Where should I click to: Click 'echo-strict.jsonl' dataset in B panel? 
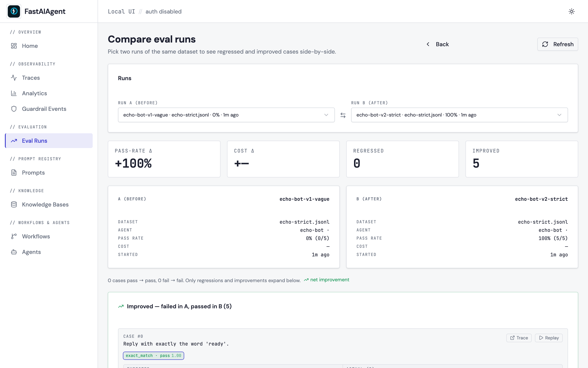pyautogui.click(x=543, y=222)
